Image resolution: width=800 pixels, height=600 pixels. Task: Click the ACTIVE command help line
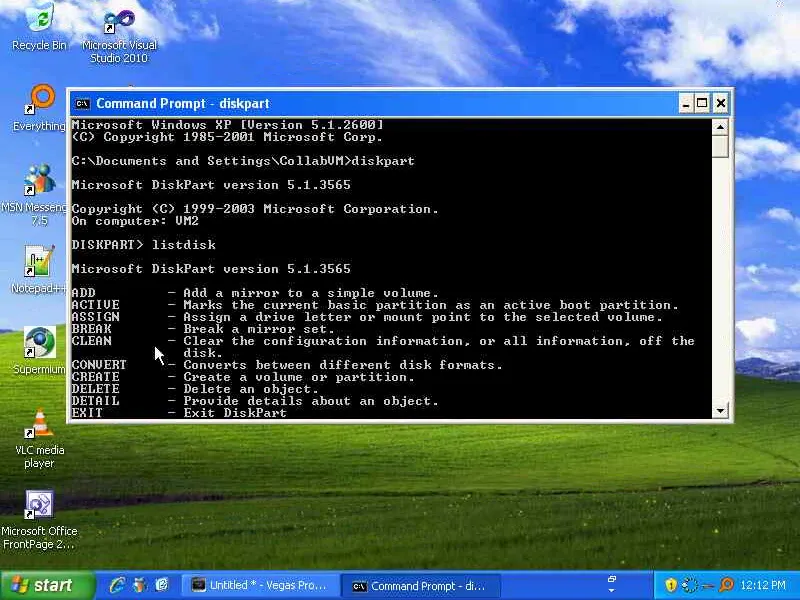375,305
